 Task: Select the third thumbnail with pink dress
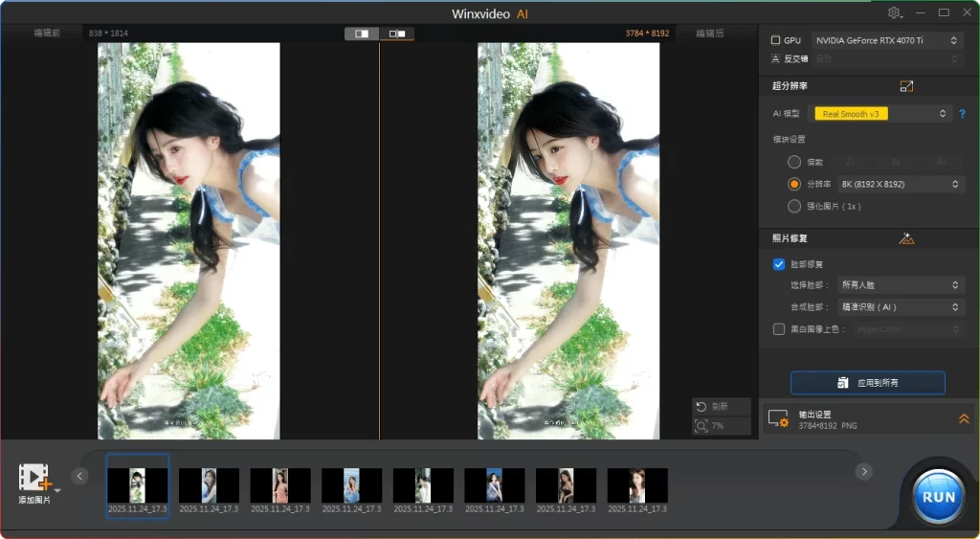coord(280,485)
